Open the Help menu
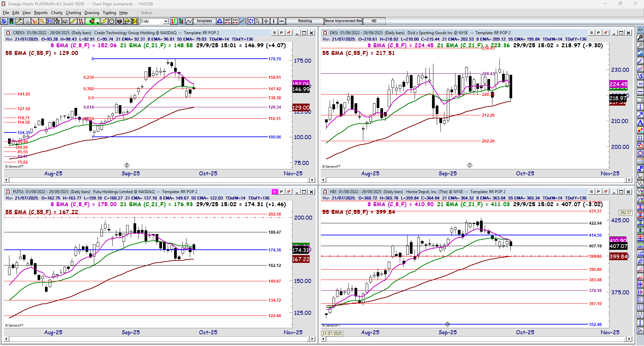644x346 pixels. [x=123, y=13]
